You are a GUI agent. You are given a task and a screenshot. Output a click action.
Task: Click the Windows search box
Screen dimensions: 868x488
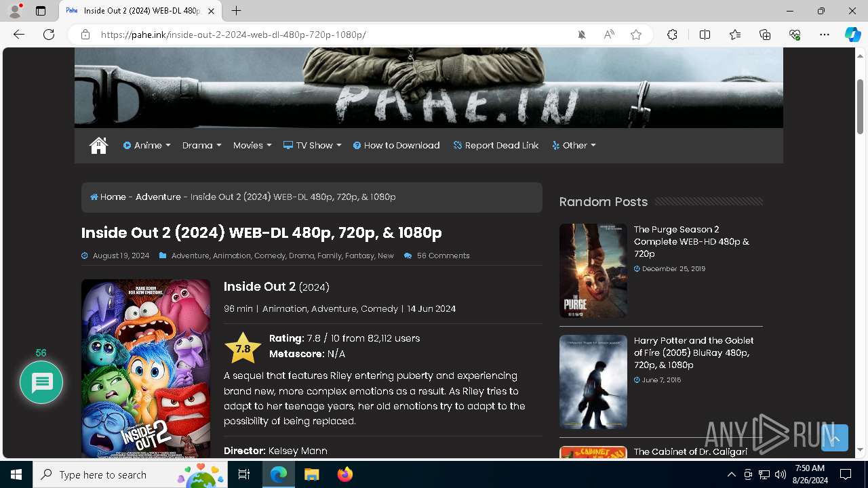click(x=130, y=474)
